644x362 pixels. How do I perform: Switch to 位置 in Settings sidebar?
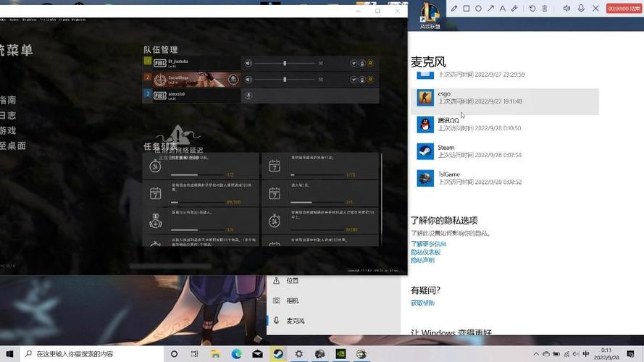coord(333,281)
